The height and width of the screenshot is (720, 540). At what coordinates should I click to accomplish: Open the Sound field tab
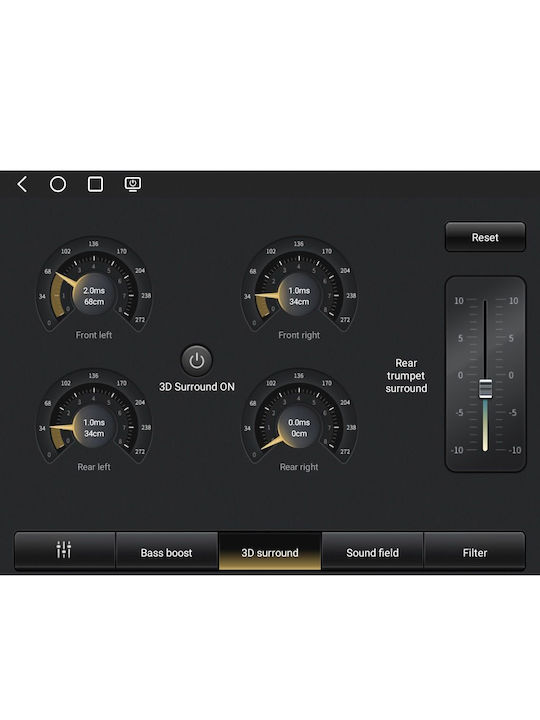pyautogui.click(x=372, y=551)
